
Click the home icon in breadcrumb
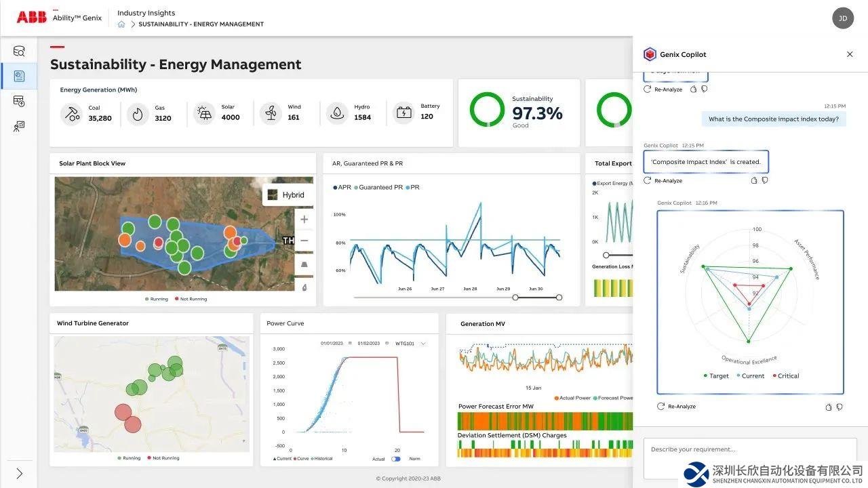click(x=121, y=24)
